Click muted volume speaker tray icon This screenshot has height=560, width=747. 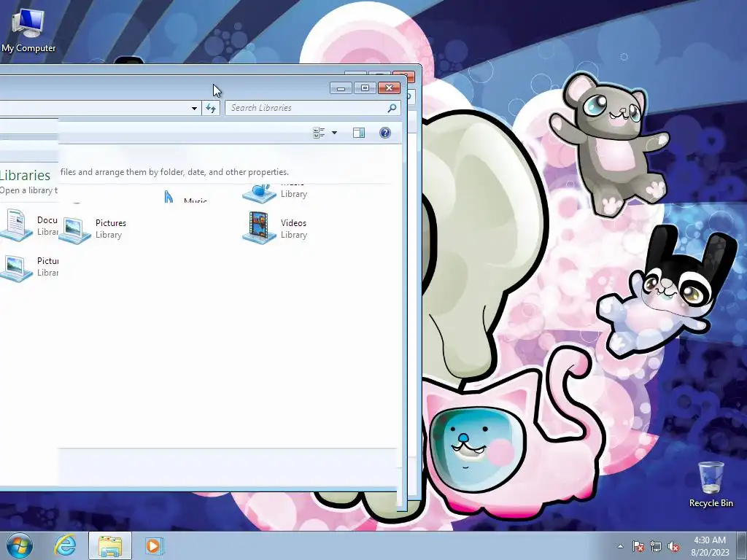click(x=673, y=546)
